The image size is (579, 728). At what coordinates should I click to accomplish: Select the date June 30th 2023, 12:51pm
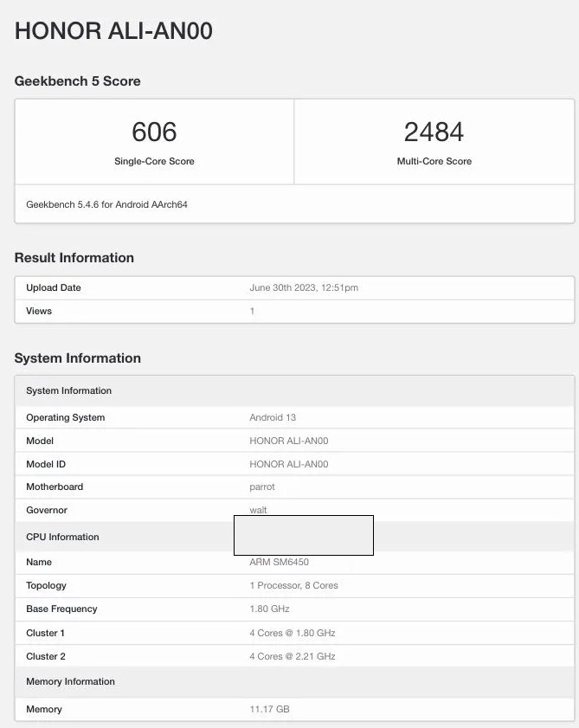coord(304,287)
